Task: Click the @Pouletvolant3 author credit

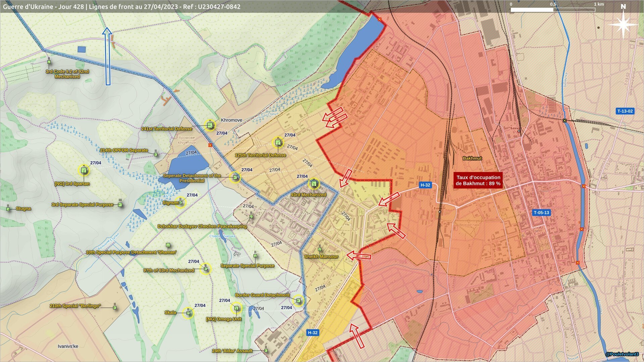Action: point(622,354)
